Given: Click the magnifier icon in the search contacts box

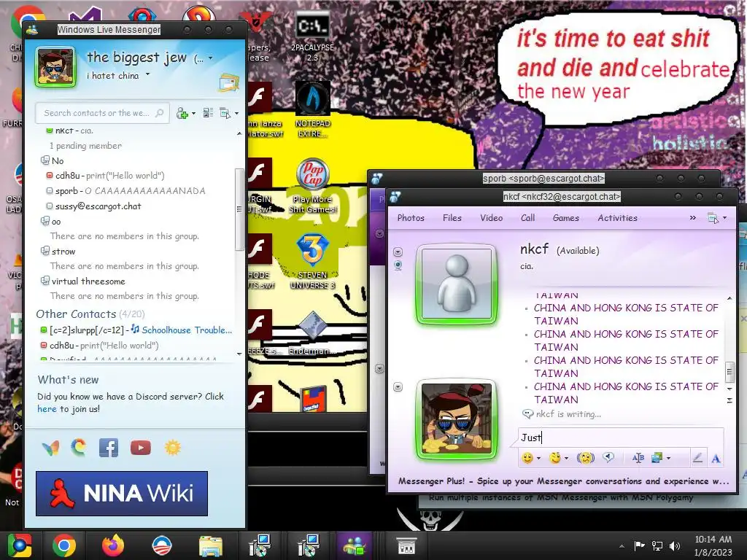Looking at the screenshot, I should pos(160,113).
